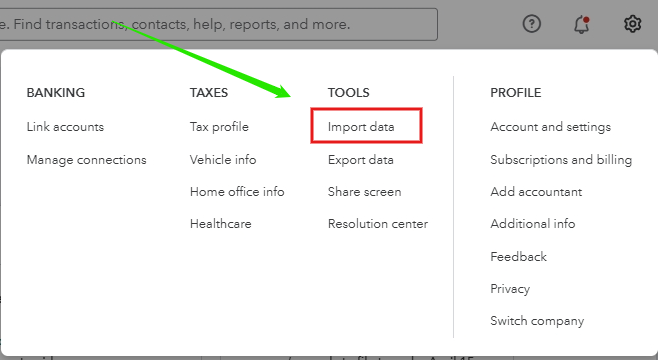The image size is (658, 360).
Task: Open Additional info under Profile
Action: point(533,224)
